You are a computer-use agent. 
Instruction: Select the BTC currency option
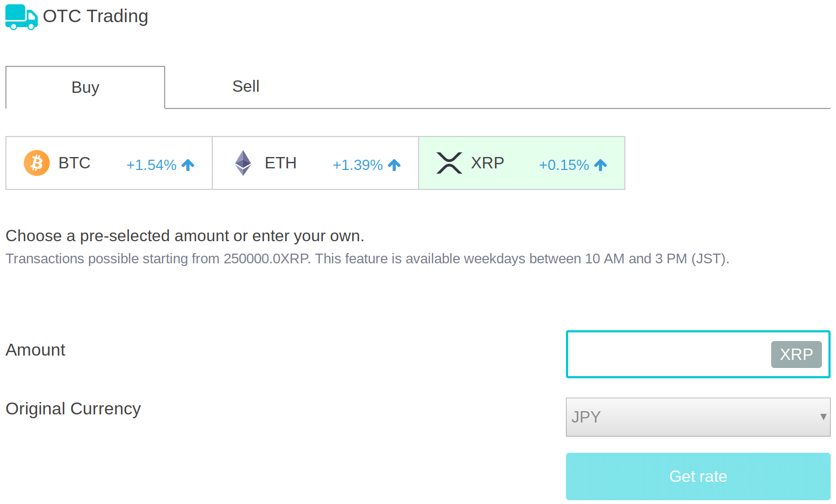[x=109, y=163]
